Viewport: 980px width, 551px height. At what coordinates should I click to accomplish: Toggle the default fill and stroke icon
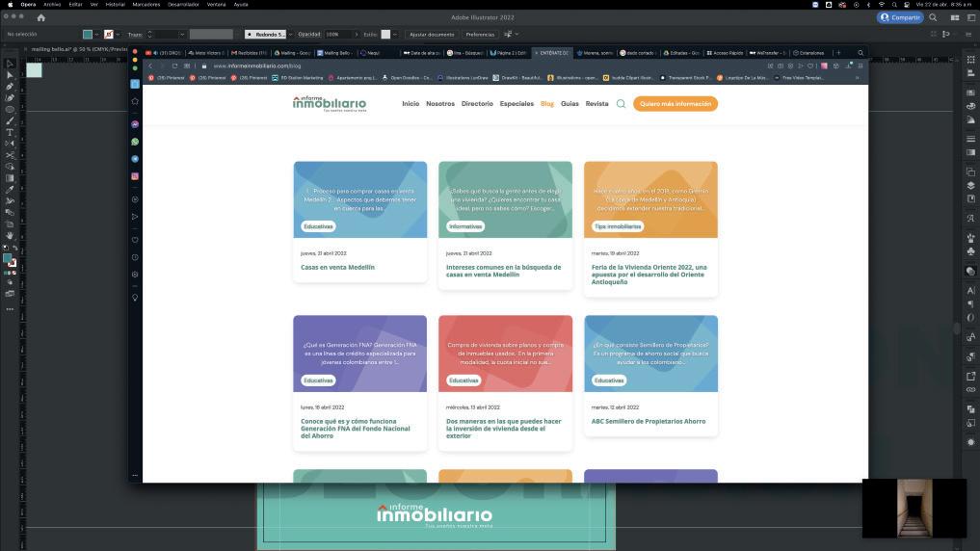tap(6, 249)
